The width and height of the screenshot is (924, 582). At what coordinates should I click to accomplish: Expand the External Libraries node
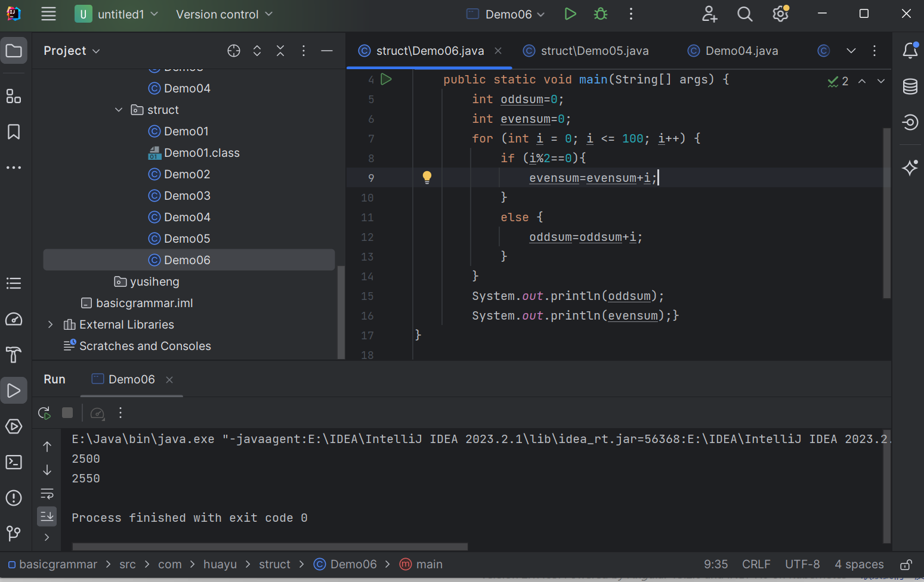(x=51, y=324)
